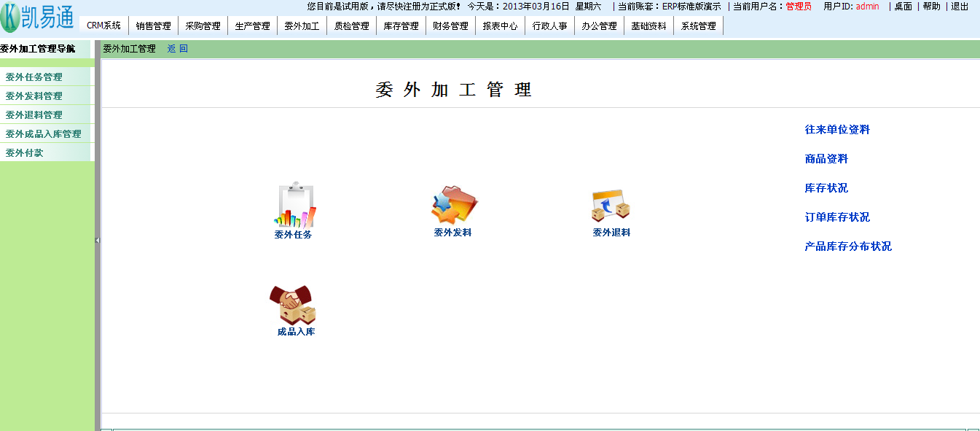Choose 委外付款 in the sidebar
Screen dimensions: 980x431
25,153
